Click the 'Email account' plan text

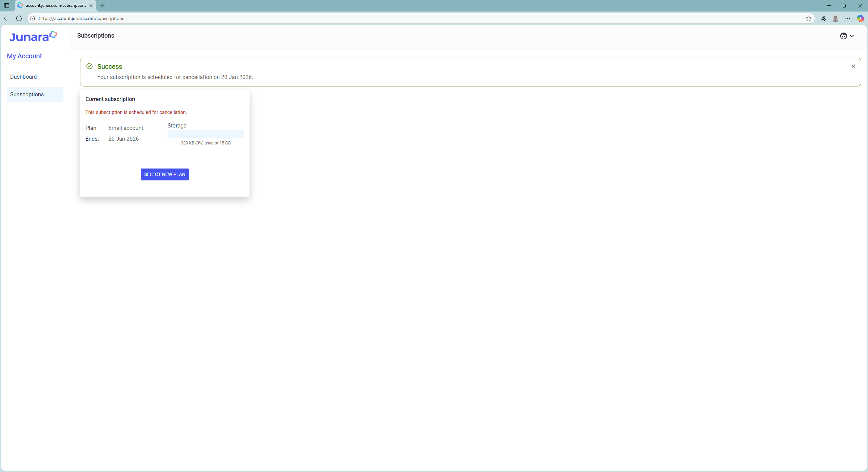click(126, 128)
